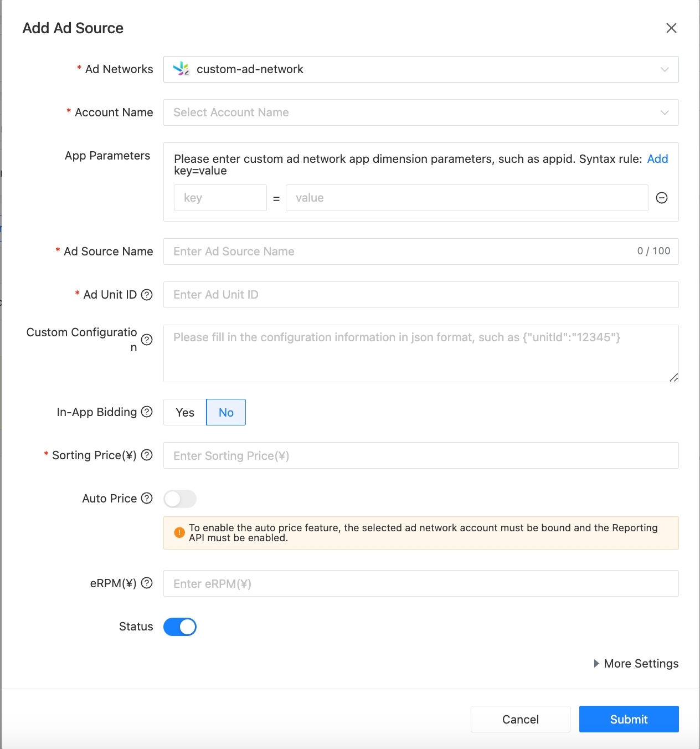The height and width of the screenshot is (749, 700).
Task: Click the Sorting Price help icon
Action: tap(147, 455)
